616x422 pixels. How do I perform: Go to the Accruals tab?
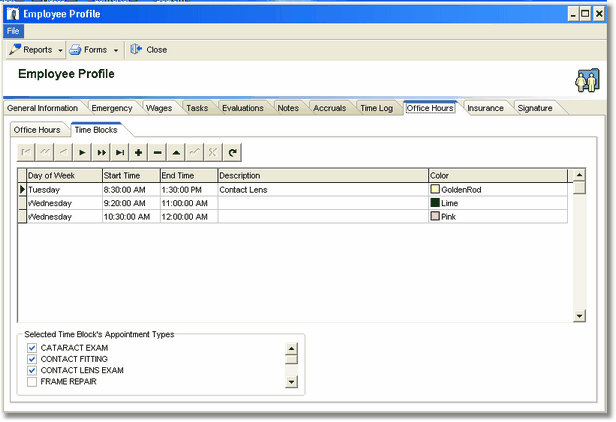(x=330, y=108)
